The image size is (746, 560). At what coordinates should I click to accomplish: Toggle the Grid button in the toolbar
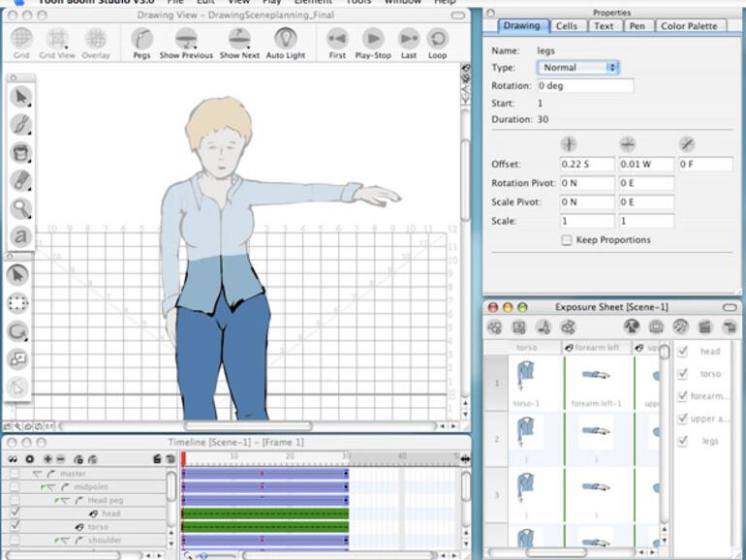click(x=21, y=40)
